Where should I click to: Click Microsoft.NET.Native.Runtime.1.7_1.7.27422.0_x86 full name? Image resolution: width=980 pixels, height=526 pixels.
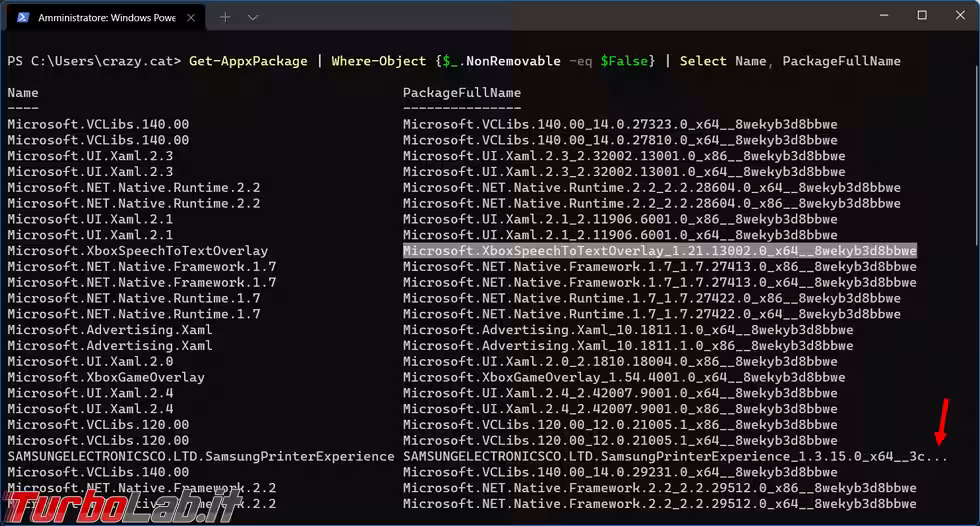tap(652, 298)
